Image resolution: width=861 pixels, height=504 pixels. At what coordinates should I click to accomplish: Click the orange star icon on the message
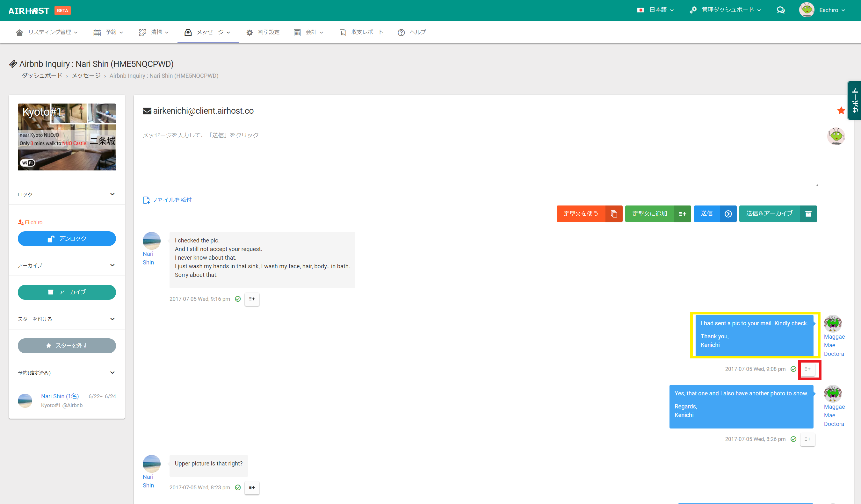[841, 111]
